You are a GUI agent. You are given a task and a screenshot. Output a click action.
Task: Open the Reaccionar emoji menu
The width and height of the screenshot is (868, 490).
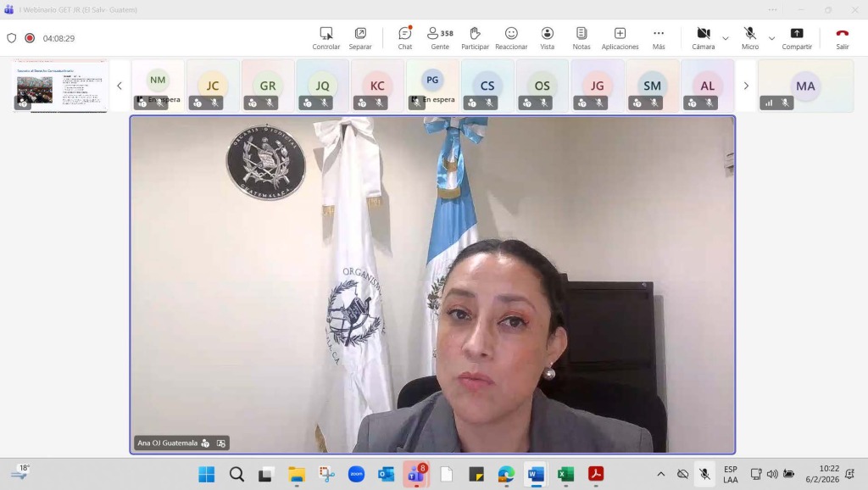[511, 34]
